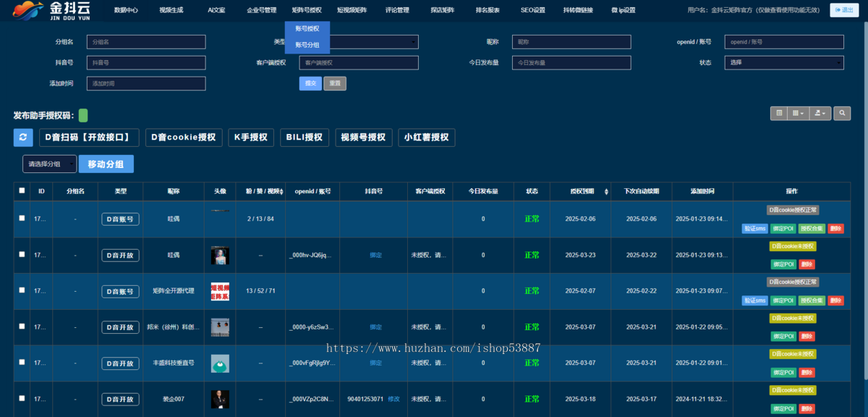Click the BILI授权 button

coord(305,138)
